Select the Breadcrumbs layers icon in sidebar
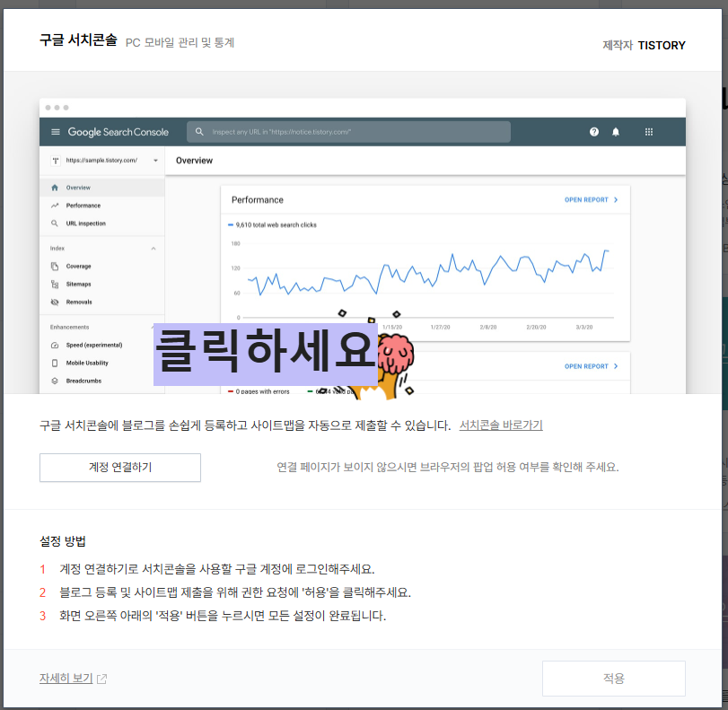Viewport: 728px width, 710px height. [x=55, y=381]
